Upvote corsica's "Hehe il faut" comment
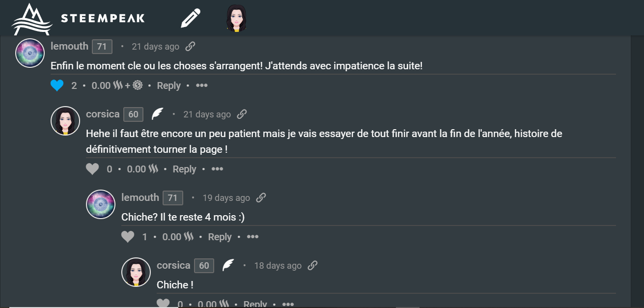The width and height of the screenshot is (644, 308). click(x=92, y=169)
